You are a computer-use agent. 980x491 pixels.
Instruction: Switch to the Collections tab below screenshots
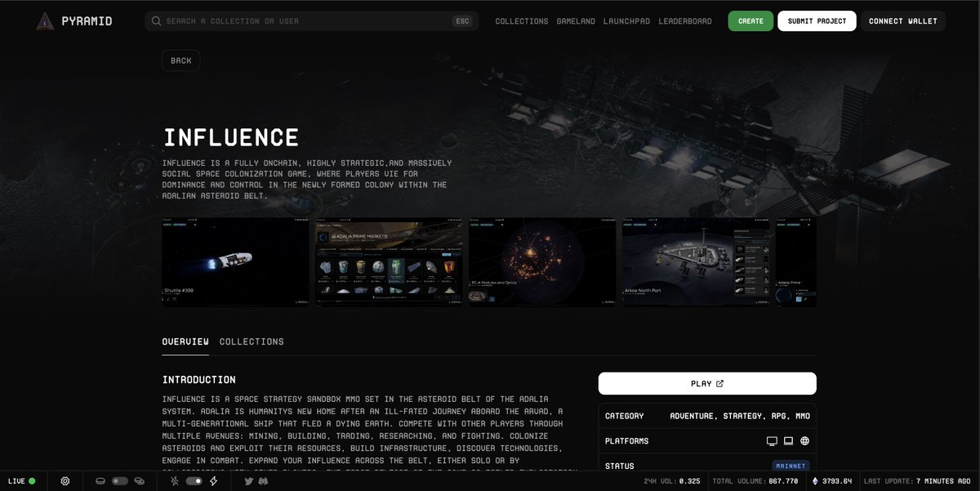[252, 341]
